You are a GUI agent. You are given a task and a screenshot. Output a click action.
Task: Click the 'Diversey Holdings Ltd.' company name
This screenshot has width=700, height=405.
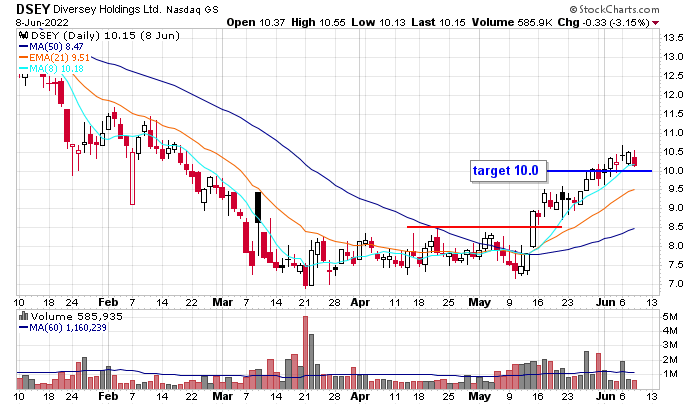coord(107,9)
